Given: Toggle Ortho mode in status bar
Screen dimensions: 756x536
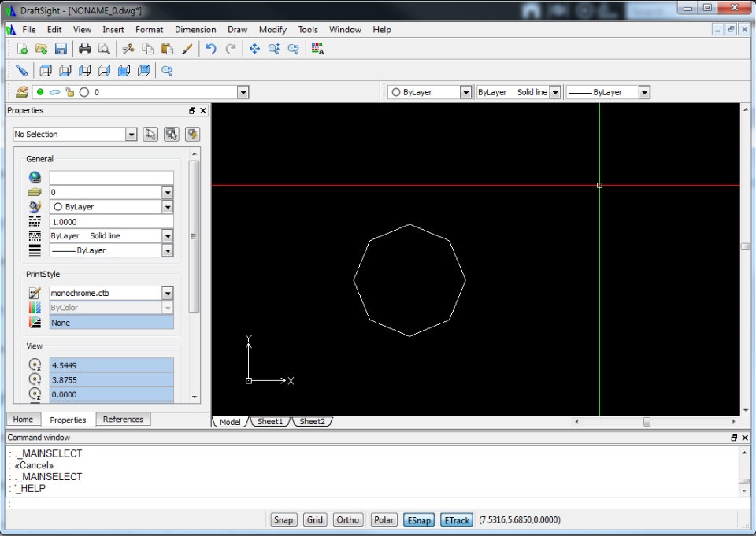Looking at the screenshot, I should tap(347, 519).
